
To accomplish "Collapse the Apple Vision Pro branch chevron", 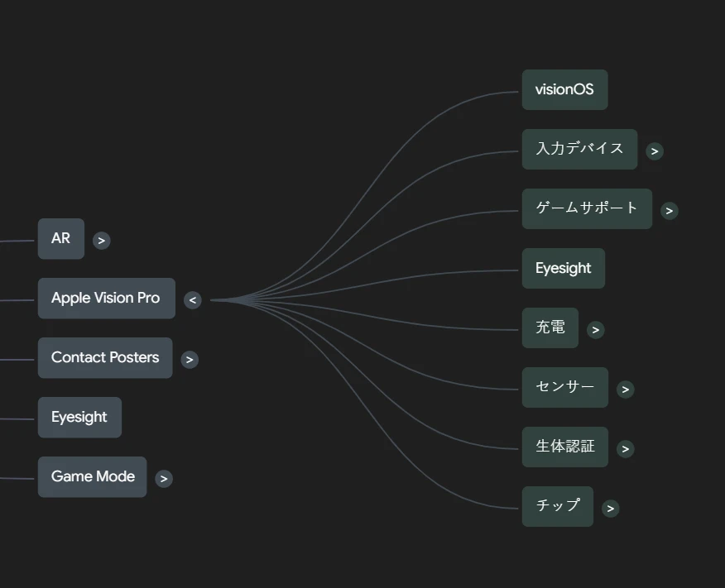I will click(x=192, y=300).
